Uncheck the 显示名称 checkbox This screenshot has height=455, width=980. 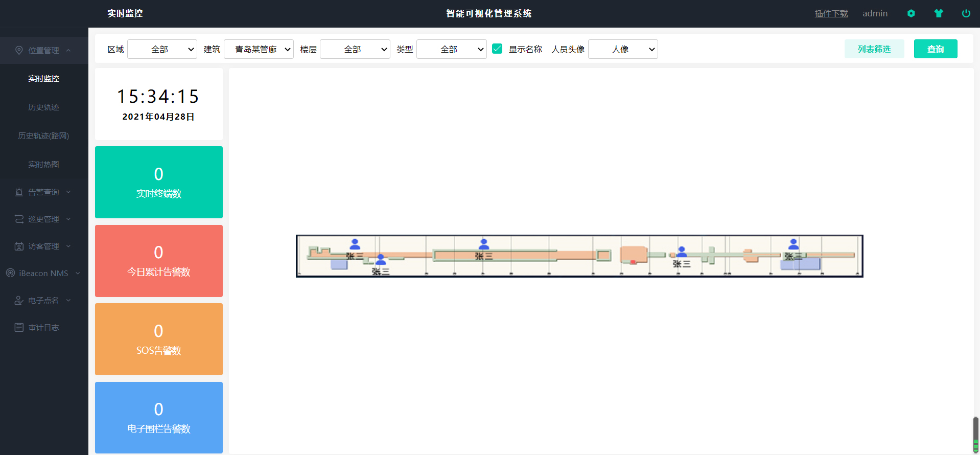click(x=497, y=49)
